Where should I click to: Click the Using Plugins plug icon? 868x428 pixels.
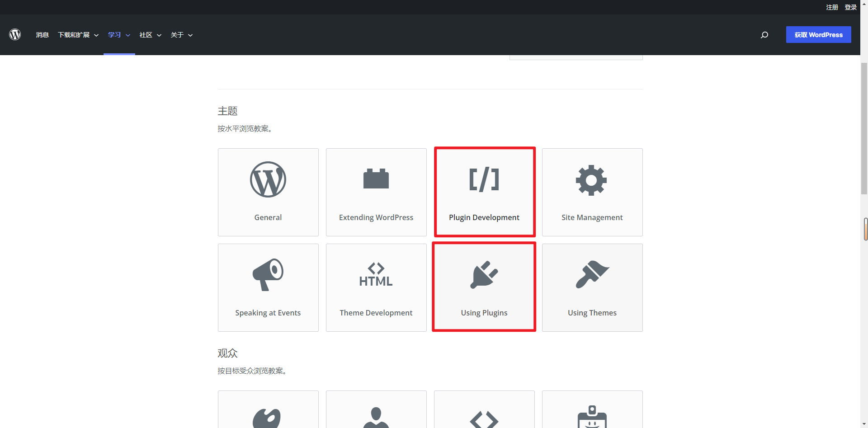[x=484, y=274]
